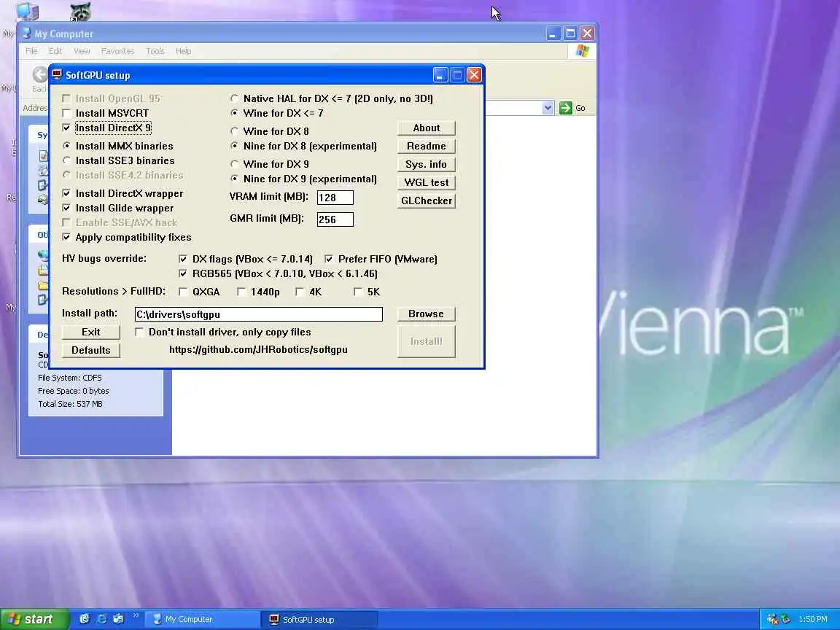Open Favorites menu in My Computer

(x=117, y=51)
